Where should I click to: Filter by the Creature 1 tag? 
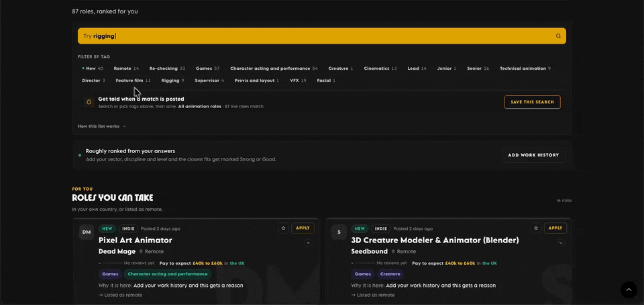(341, 69)
